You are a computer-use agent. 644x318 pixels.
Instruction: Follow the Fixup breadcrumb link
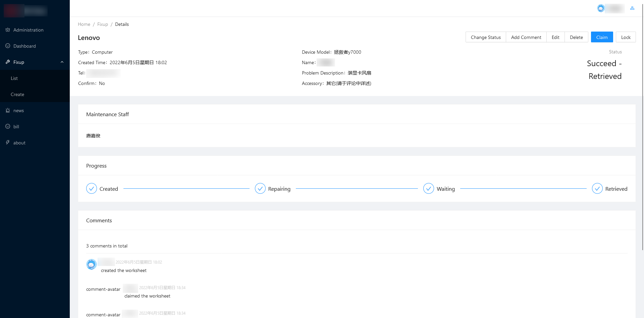103,24
